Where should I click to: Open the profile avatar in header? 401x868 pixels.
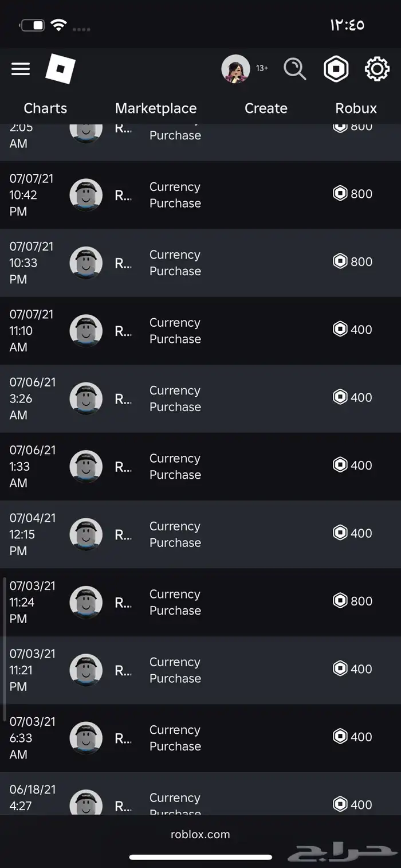[235, 69]
